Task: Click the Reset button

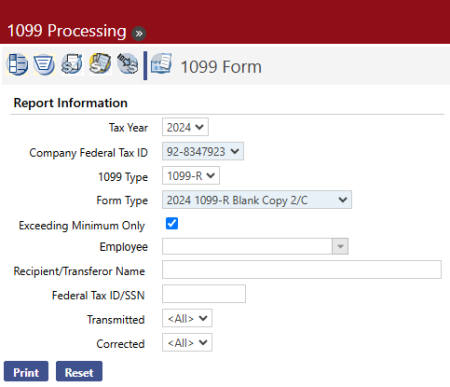Action: click(x=79, y=371)
